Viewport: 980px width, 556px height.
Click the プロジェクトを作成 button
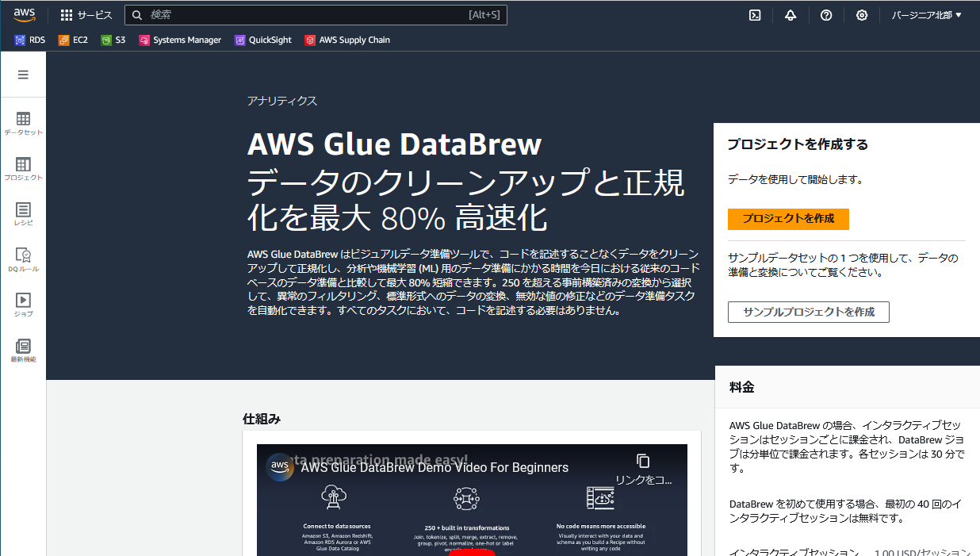(x=788, y=219)
